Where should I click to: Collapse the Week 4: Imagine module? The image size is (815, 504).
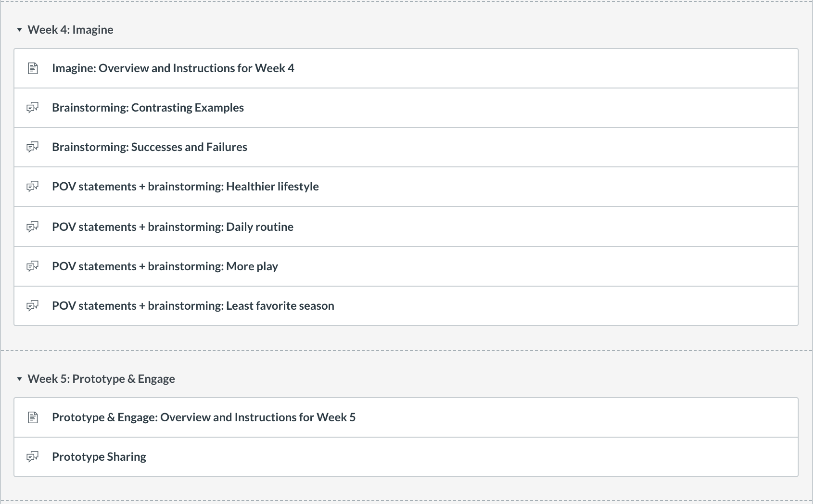(x=19, y=30)
